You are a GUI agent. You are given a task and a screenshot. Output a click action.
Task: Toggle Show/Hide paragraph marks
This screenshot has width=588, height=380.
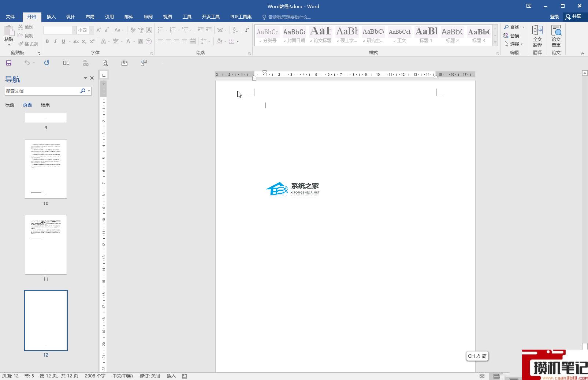247,30
